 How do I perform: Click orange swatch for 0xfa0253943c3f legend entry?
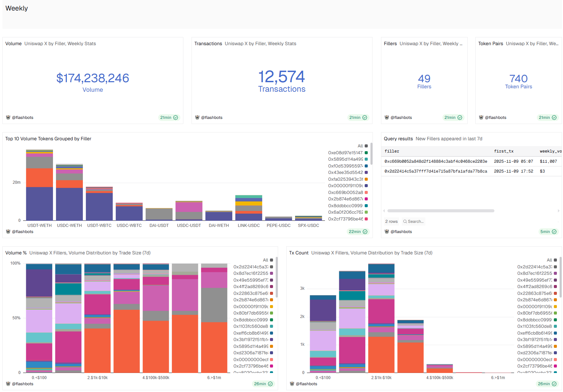pos(366,179)
